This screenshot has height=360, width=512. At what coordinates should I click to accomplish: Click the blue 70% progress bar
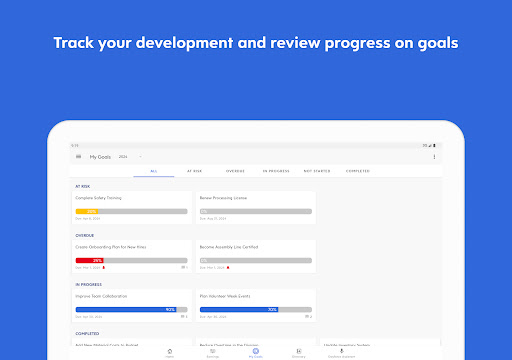256,309
